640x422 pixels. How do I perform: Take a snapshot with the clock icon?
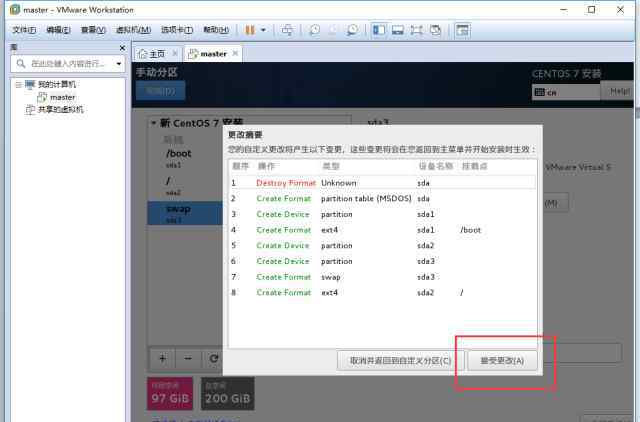coord(314,30)
